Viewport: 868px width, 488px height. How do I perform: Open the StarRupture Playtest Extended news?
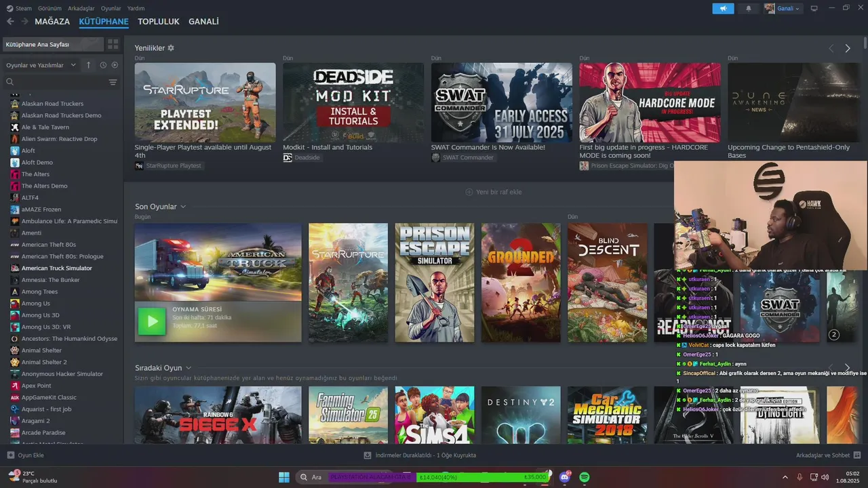click(205, 102)
